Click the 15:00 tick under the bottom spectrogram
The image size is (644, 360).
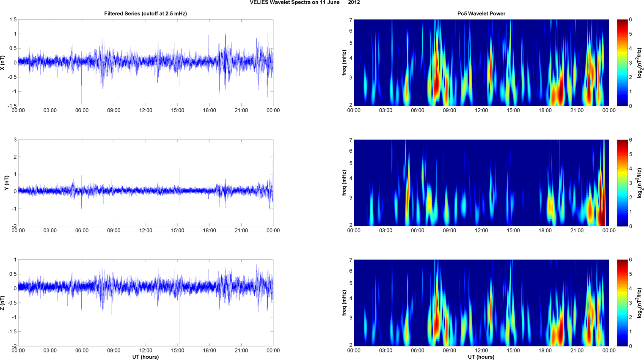click(x=513, y=350)
